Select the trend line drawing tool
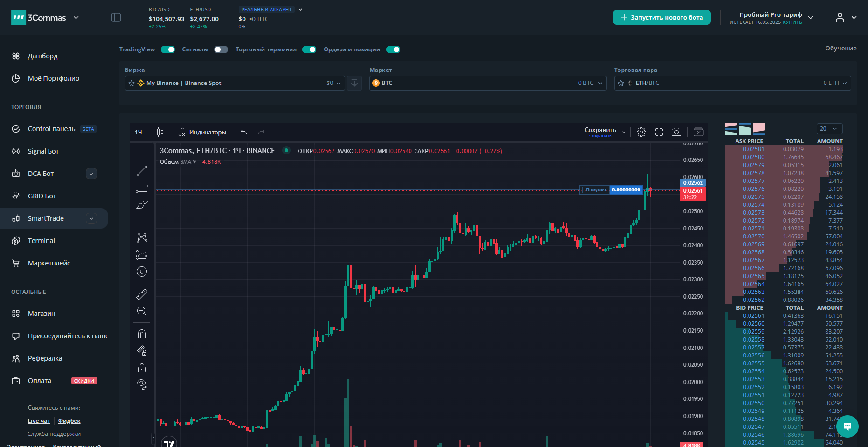The height and width of the screenshot is (447, 868). [x=142, y=171]
